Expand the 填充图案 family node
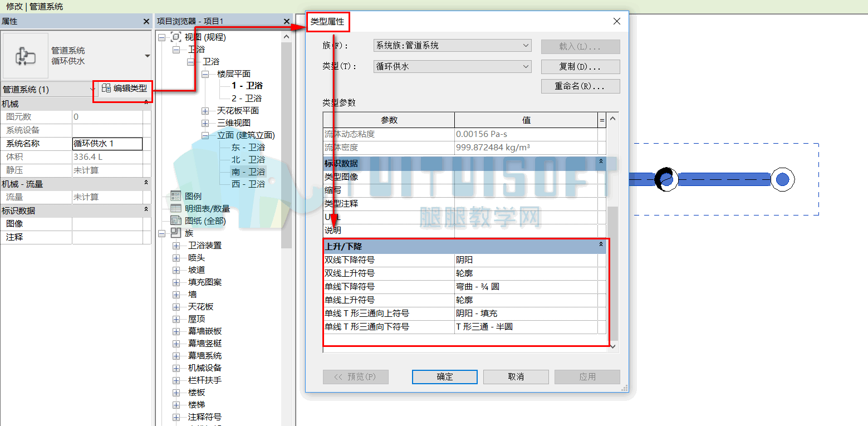Viewport: 868px width, 426px height. 176,282
